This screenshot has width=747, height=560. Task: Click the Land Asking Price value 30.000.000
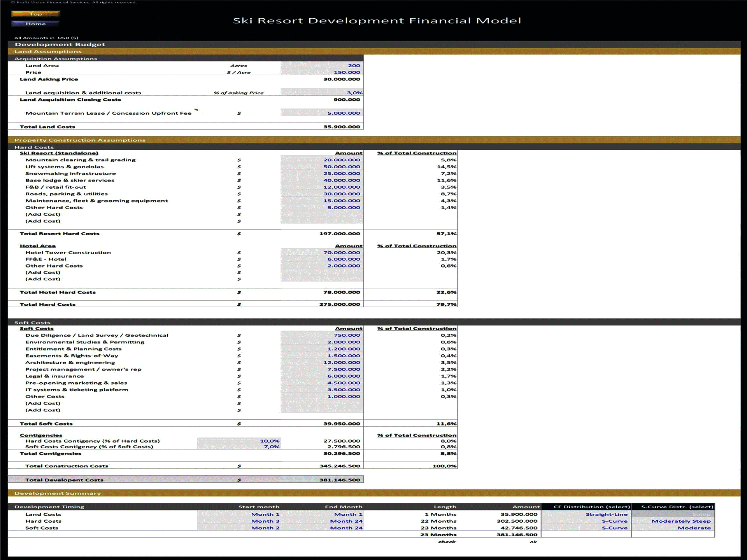[342, 79]
